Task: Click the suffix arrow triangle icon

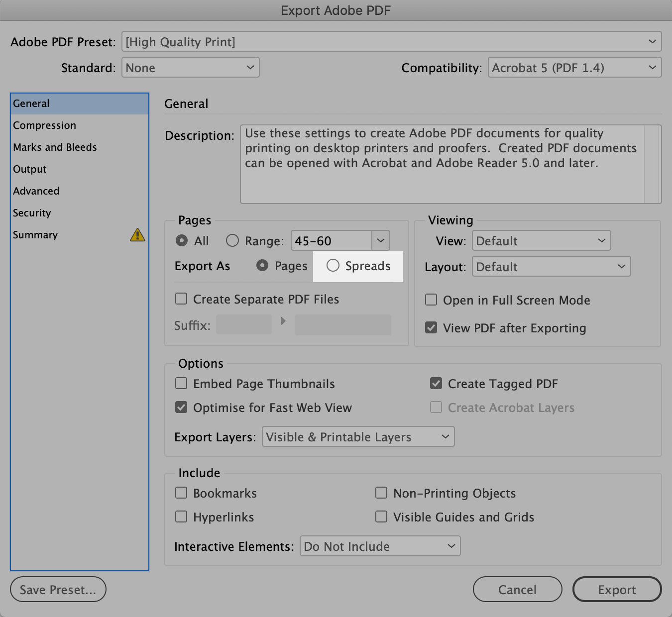Action: pyautogui.click(x=283, y=321)
